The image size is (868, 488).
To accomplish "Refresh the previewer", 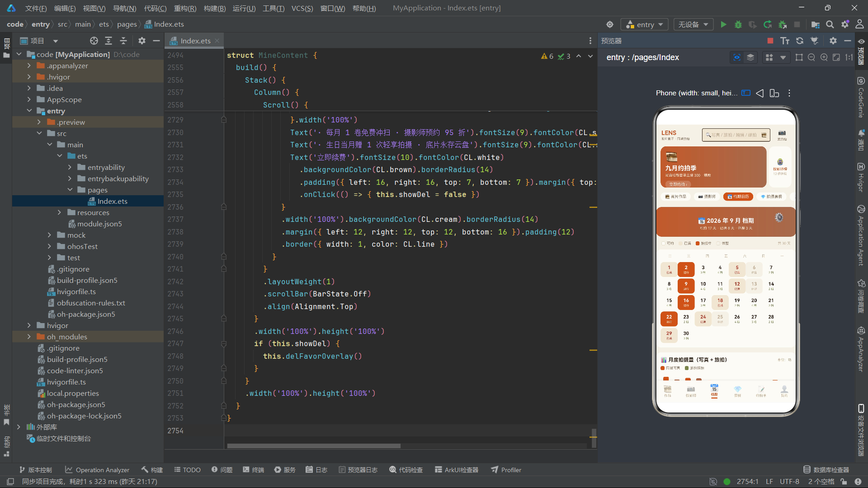I will (x=800, y=41).
